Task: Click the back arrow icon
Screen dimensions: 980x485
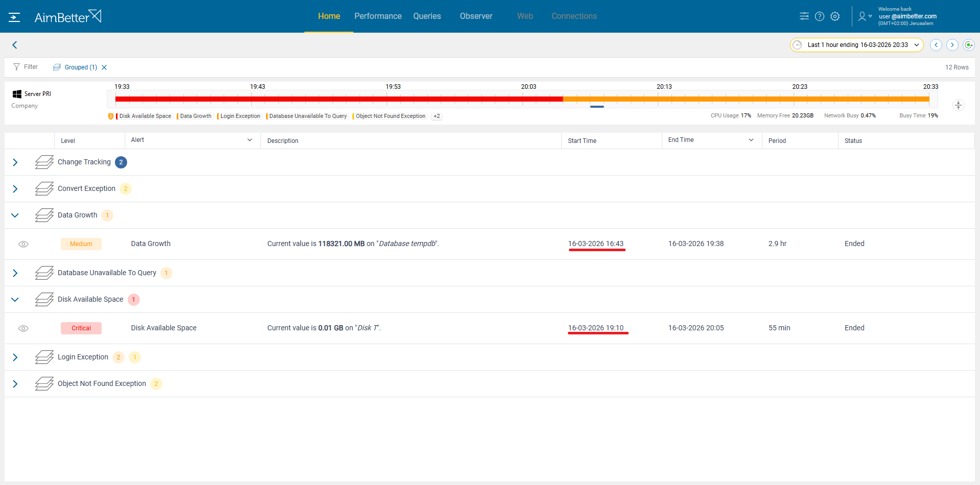Action: [x=15, y=45]
